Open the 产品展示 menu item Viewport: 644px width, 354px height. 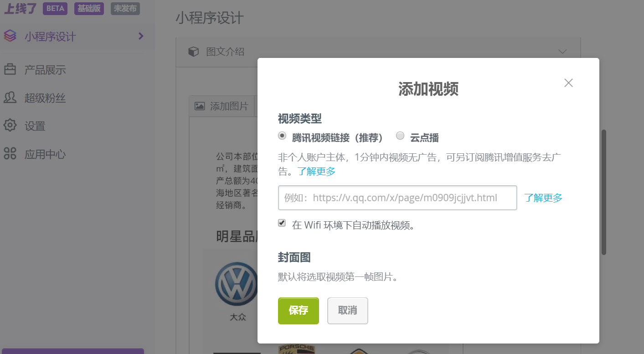(45, 70)
